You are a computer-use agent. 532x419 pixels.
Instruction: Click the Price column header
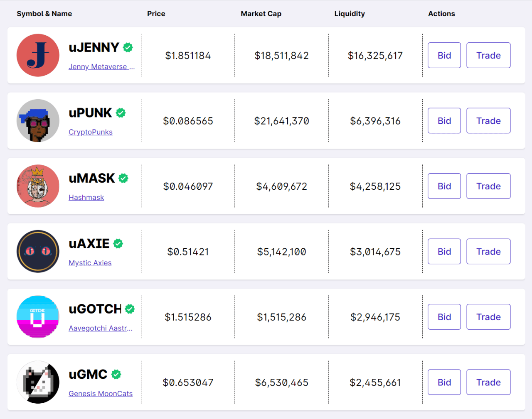tap(156, 14)
